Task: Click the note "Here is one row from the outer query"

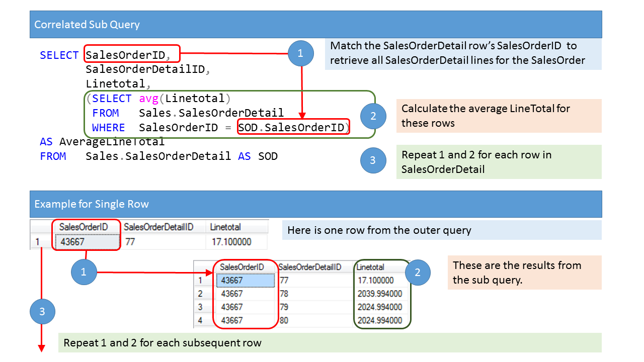Action: tap(442, 230)
